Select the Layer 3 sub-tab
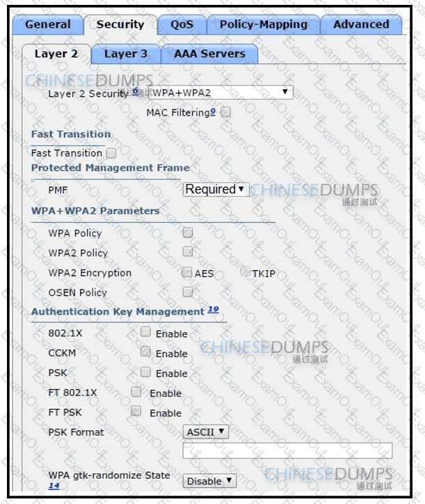Viewport: 425px width, 504px height. [125, 54]
